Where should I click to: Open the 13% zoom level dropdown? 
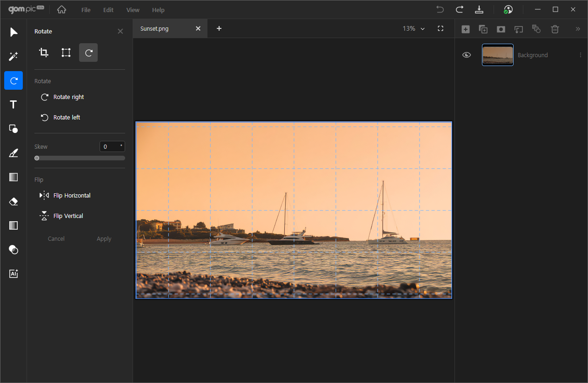[414, 28]
